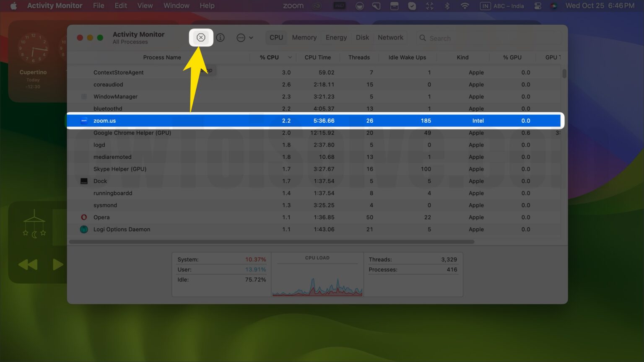Click the Bluetooth menu bar icon
644x362 pixels.
447,6
